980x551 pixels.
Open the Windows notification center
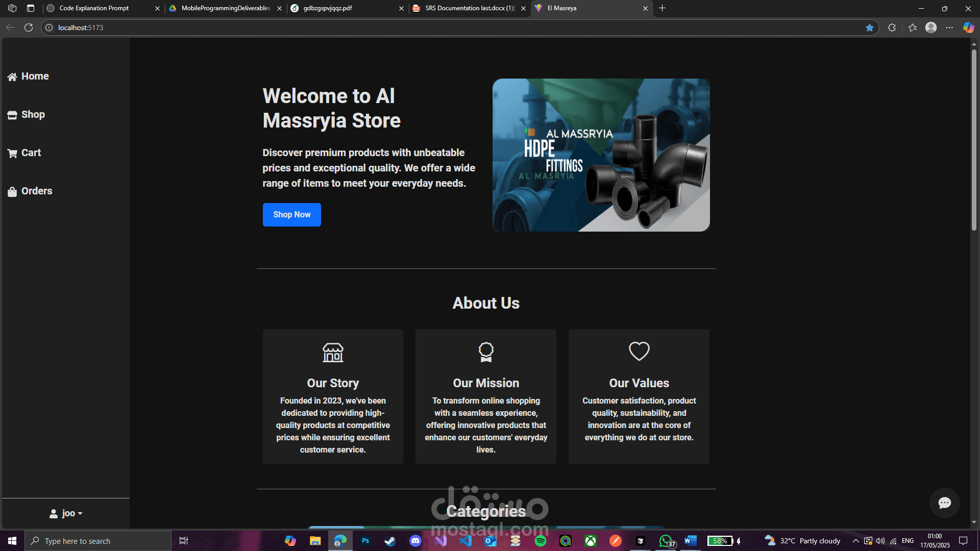[x=963, y=541]
